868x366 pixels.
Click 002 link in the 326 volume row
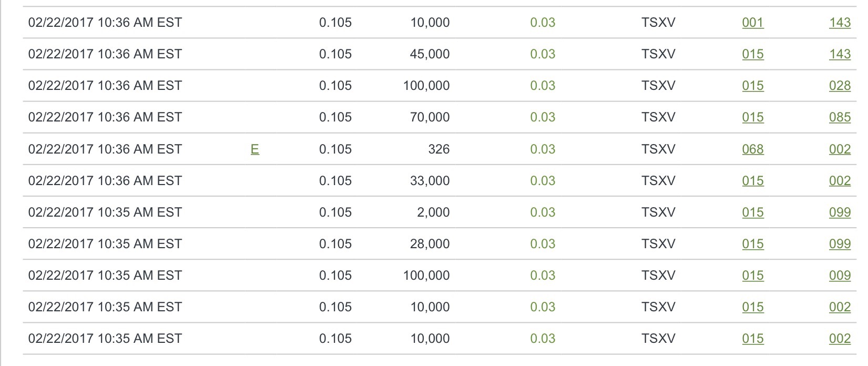point(840,149)
